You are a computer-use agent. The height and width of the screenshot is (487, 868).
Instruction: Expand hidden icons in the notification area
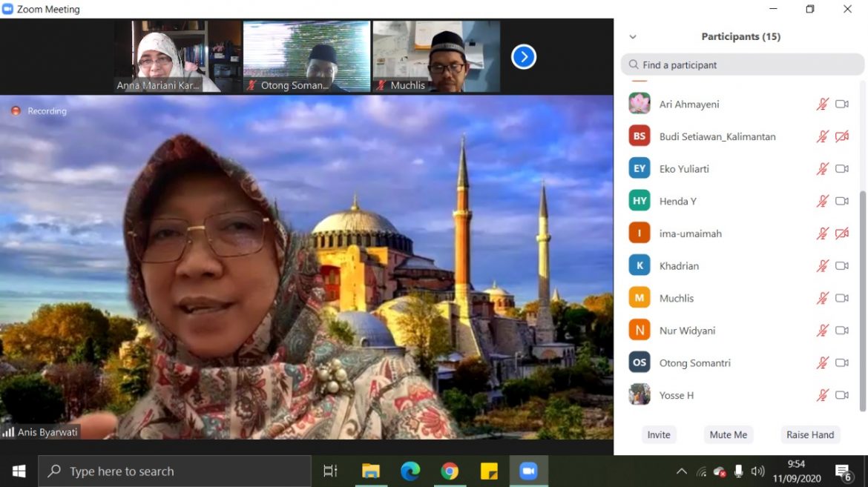681,471
